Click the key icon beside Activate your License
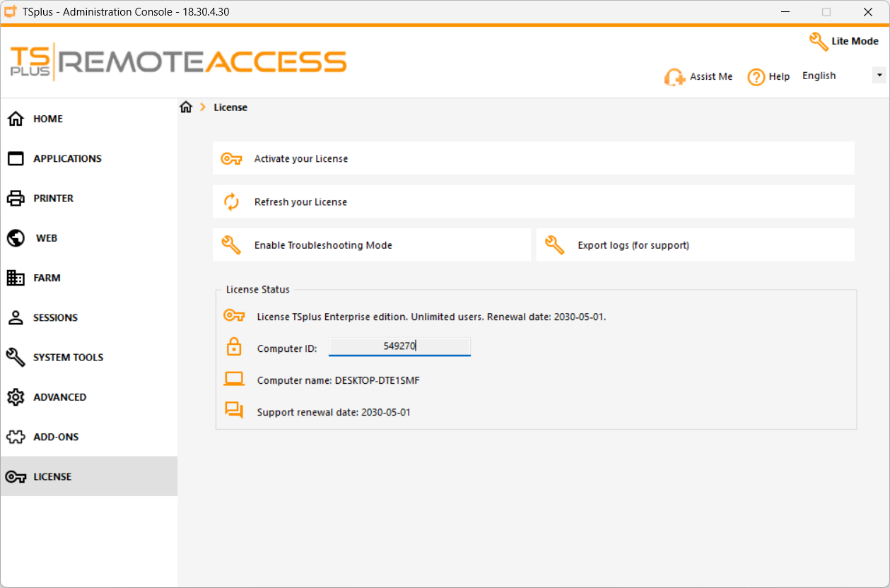890x588 pixels. [232, 159]
